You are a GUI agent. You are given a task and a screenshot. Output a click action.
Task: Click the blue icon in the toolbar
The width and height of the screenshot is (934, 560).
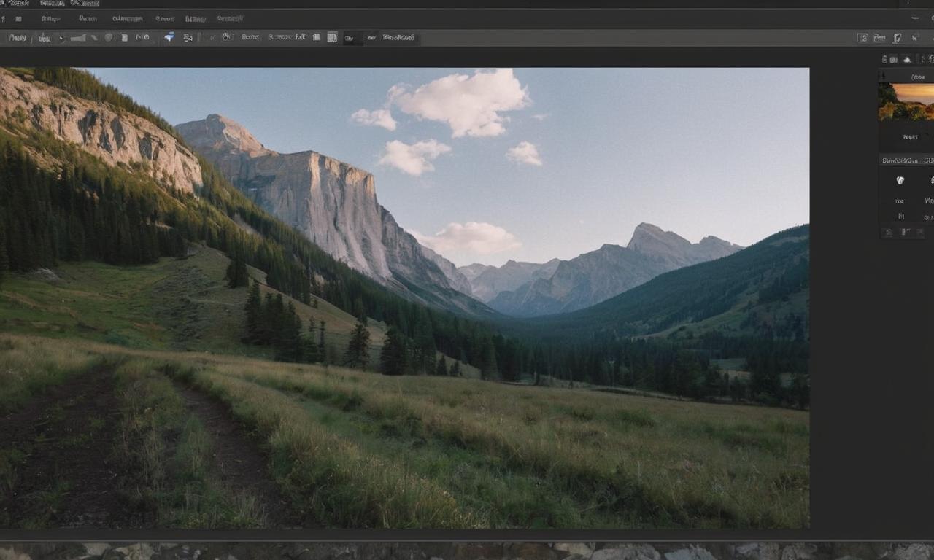pyautogui.click(x=169, y=37)
